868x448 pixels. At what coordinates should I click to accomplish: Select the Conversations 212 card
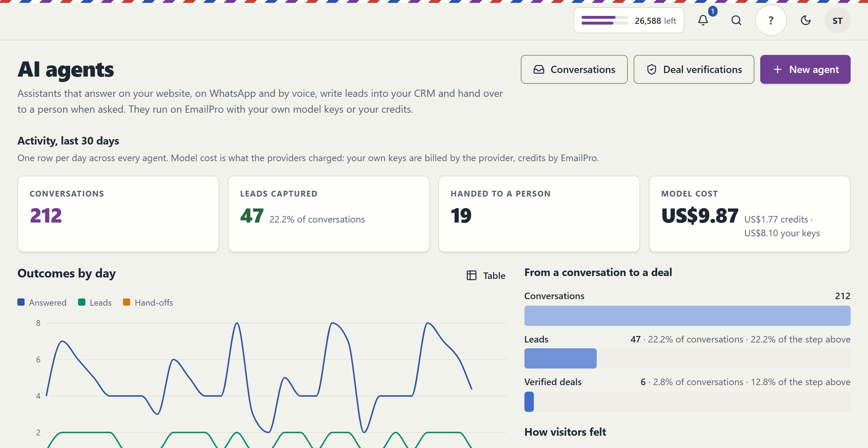click(x=118, y=214)
